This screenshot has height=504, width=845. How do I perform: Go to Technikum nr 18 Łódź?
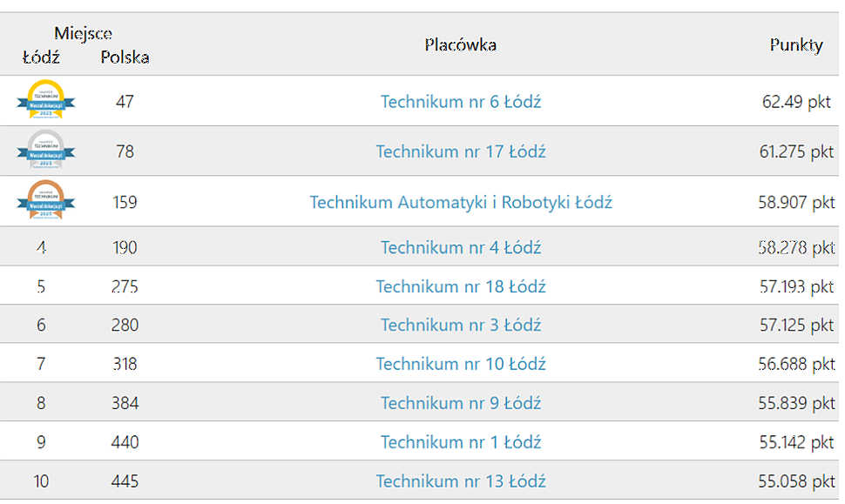click(460, 286)
